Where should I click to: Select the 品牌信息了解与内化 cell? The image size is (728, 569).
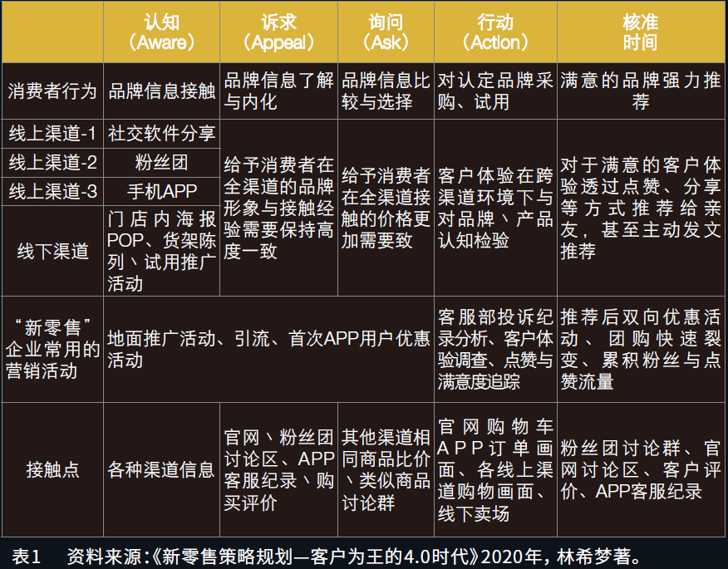[x=278, y=91]
